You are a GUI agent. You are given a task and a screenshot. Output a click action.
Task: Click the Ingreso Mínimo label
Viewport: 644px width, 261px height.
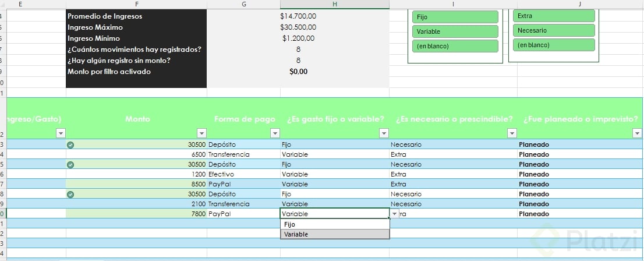click(x=94, y=38)
